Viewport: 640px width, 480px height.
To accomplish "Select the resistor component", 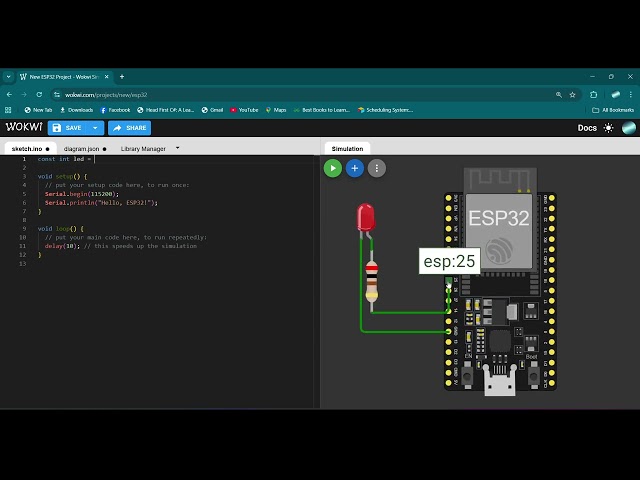I will pyautogui.click(x=371, y=282).
